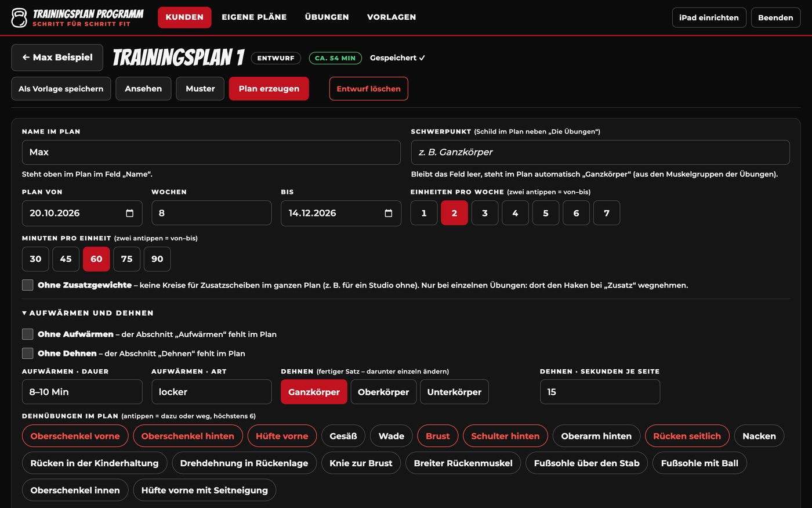Click Als Vorlage speichern

click(x=61, y=89)
